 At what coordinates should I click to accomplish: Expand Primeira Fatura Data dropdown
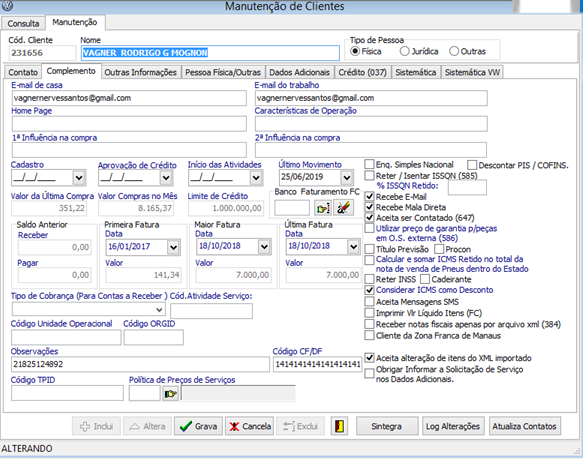coord(173,247)
